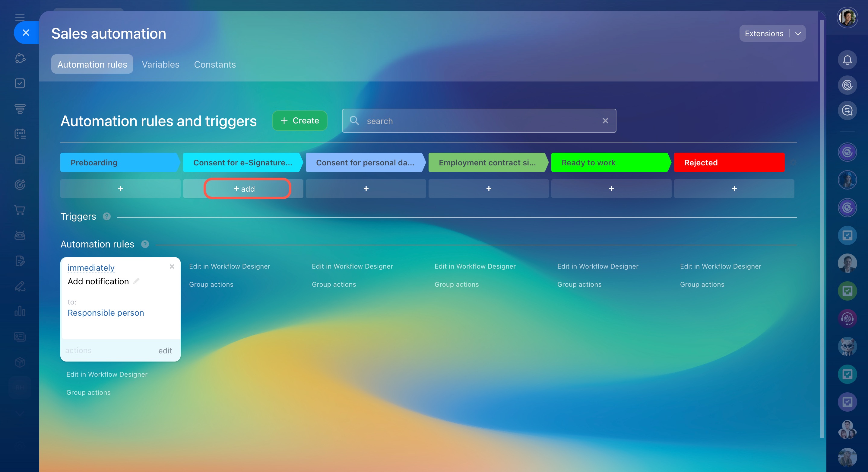Viewport: 868px width, 472px height.
Task: Add rule under Preboarding with plus
Action: [x=120, y=188]
